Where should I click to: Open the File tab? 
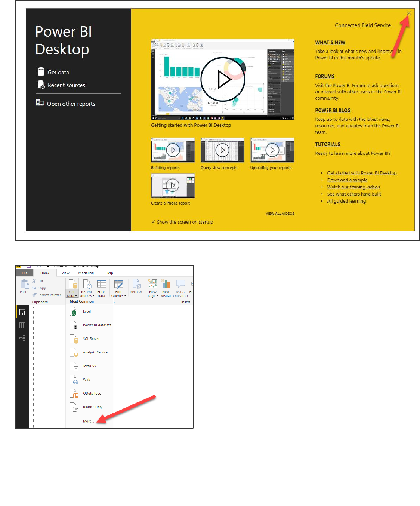click(24, 273)
